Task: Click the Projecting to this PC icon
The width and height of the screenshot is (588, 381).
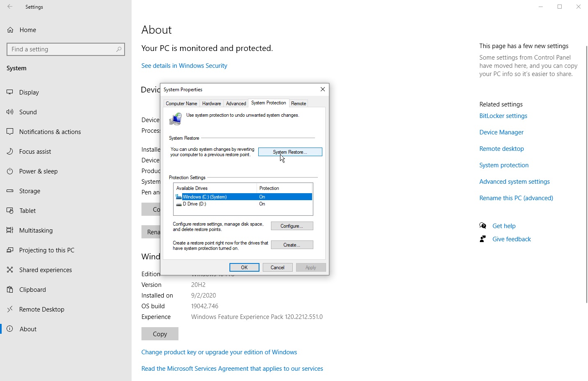Action: point(10,250)
